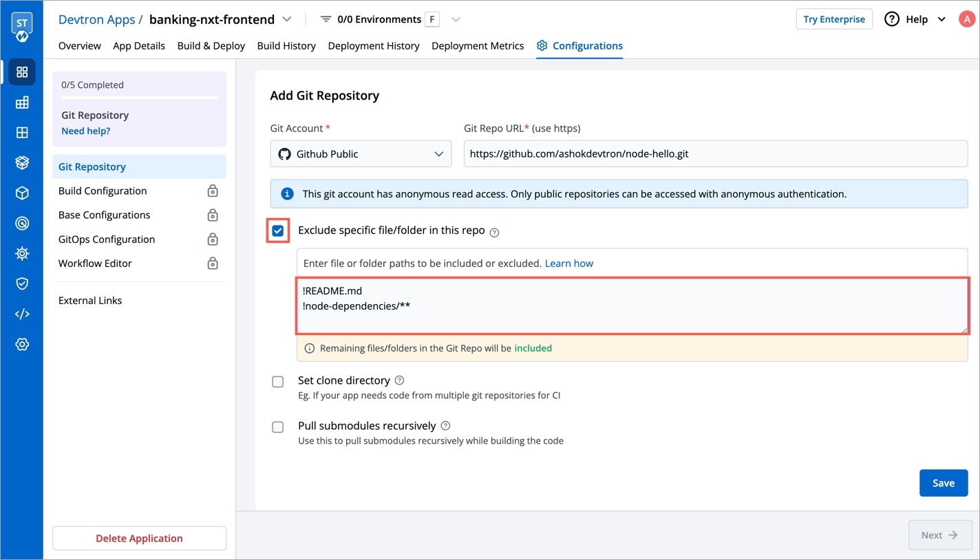The height and width of the screenshot is (560, 980).
Task: Click help icon beside Set clone directory
Action: (399, 380)
